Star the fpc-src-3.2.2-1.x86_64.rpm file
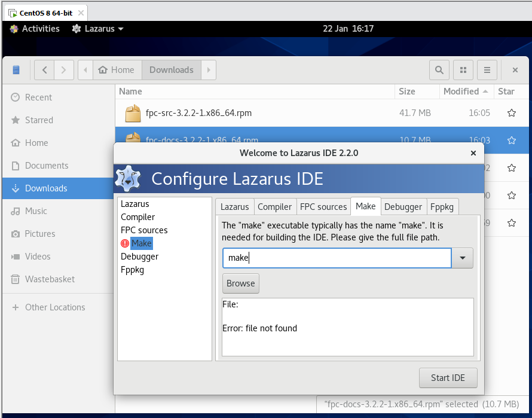This screenshot has height=418, width=532. pos(512,113)
